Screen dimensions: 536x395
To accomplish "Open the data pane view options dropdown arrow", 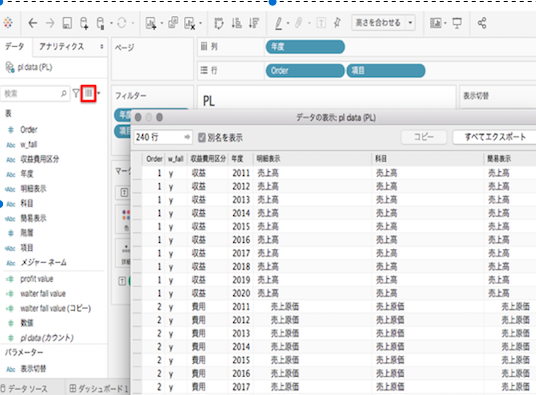I will pos(99,93).
